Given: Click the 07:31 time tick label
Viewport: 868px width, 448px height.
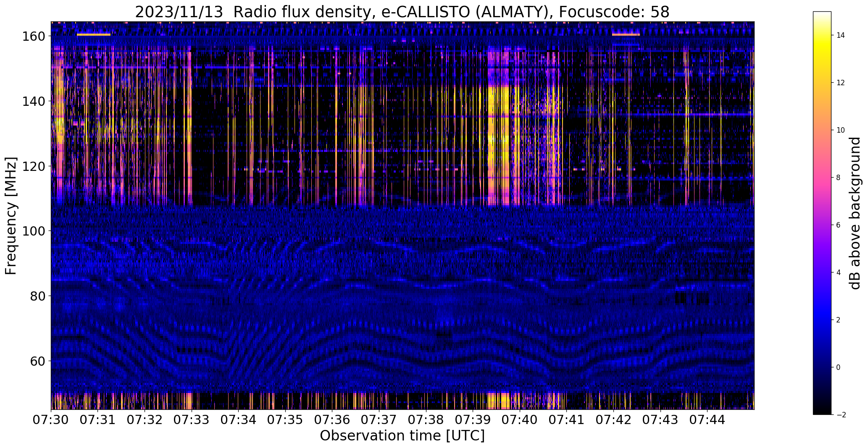Looking at the screenshot, I should point(98,419).
